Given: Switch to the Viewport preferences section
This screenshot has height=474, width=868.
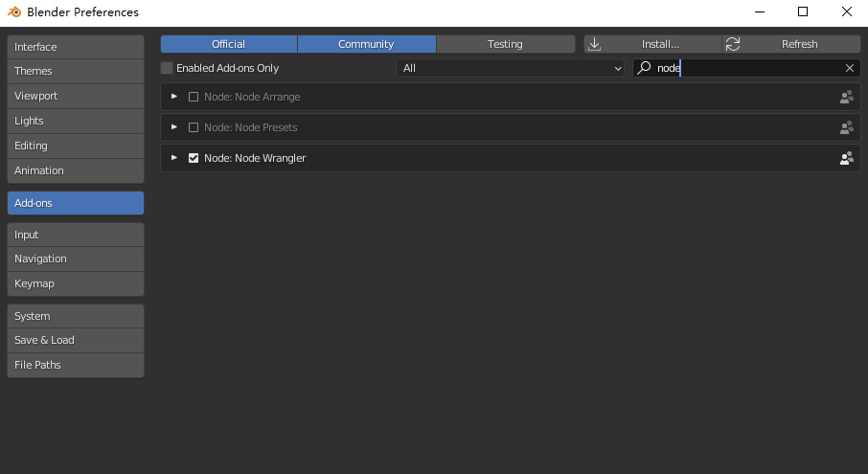Looking at the screenshot, I should (76, 97).
